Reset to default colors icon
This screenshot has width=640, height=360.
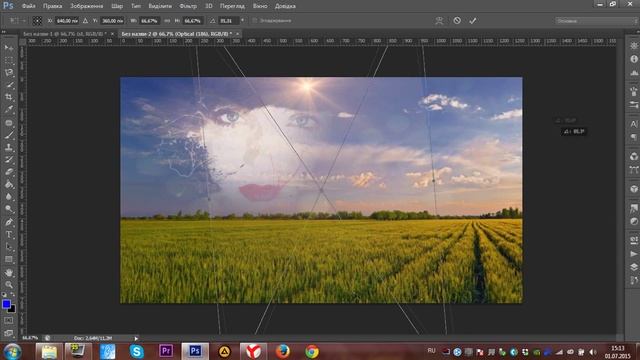[x=4, y=295]
